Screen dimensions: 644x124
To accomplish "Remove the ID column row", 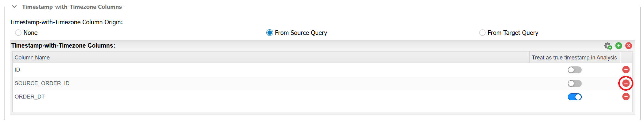I will click(626, 70).
